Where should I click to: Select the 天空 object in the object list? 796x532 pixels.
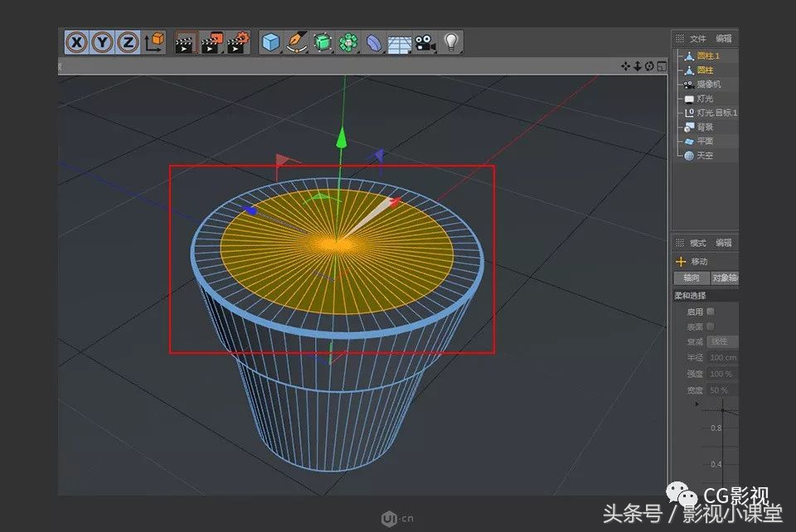(x=706, y=154)
